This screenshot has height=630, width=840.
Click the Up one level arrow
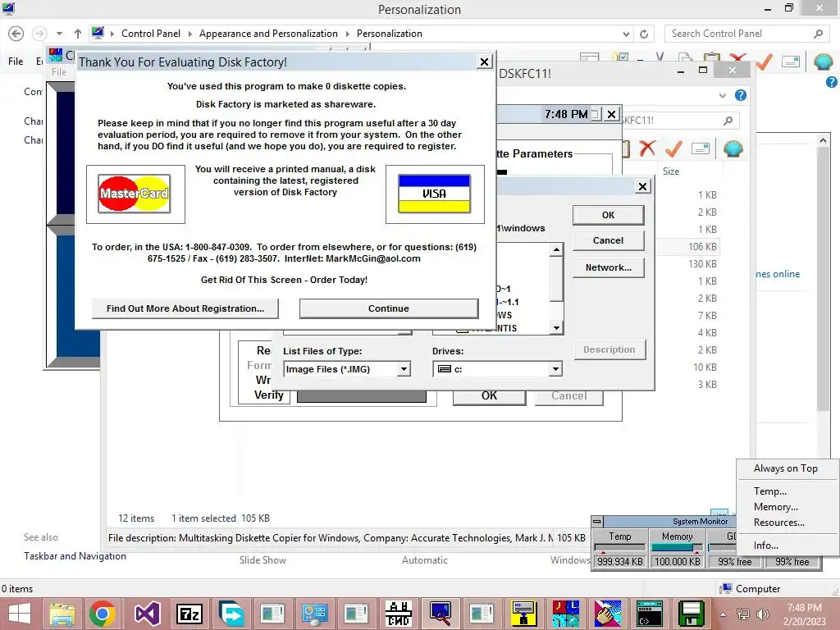[x=78, y=34]
